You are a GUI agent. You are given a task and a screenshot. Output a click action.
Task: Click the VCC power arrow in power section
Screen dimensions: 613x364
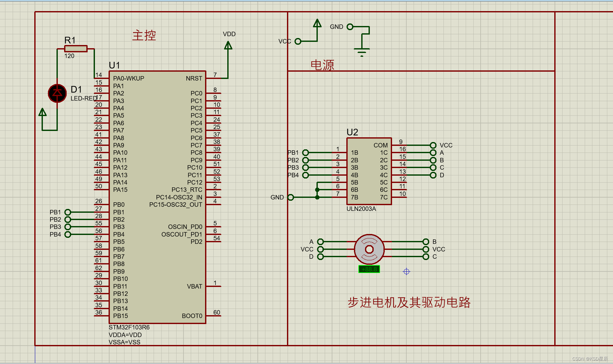(317, 24)
